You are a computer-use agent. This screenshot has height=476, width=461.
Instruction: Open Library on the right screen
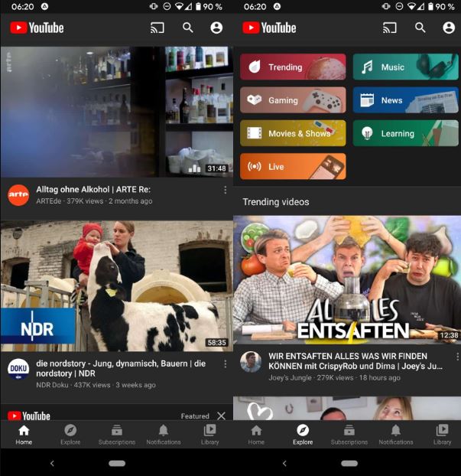[442, 434]
